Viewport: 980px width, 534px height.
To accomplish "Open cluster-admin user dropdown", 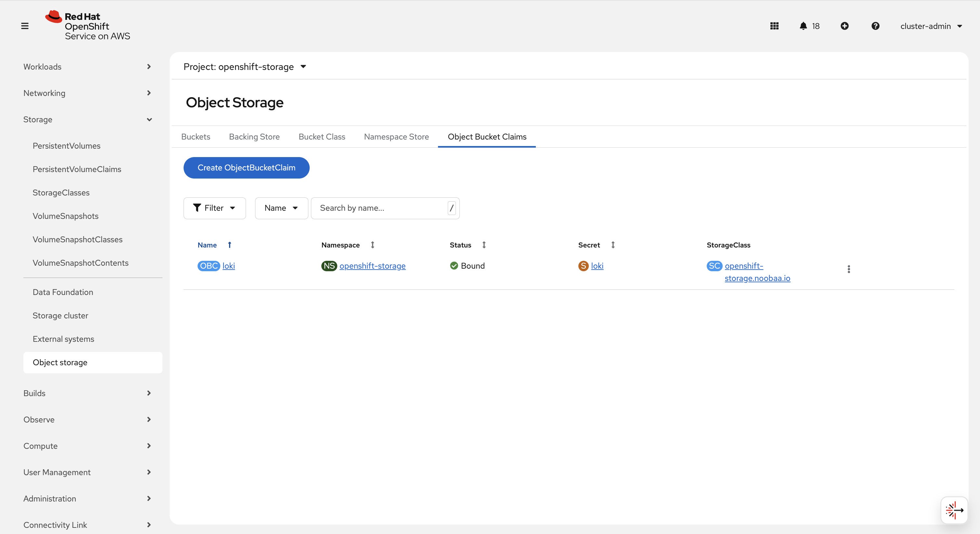I will [x=931, y=26].
